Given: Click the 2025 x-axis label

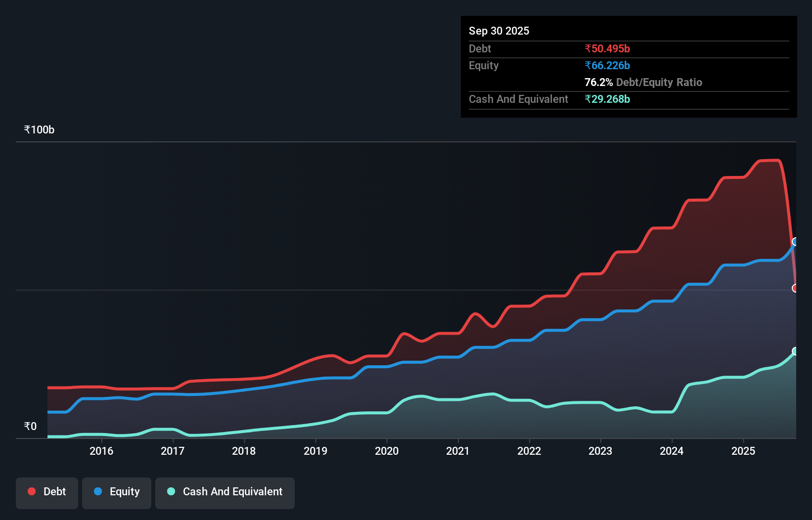Looking at the screenshot, I should coord(743,451).
